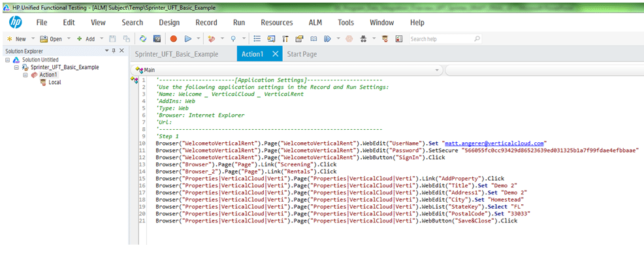The image size is (644, 257).
Task: Click the magnifier in Search help box
Action: point(477,39)
